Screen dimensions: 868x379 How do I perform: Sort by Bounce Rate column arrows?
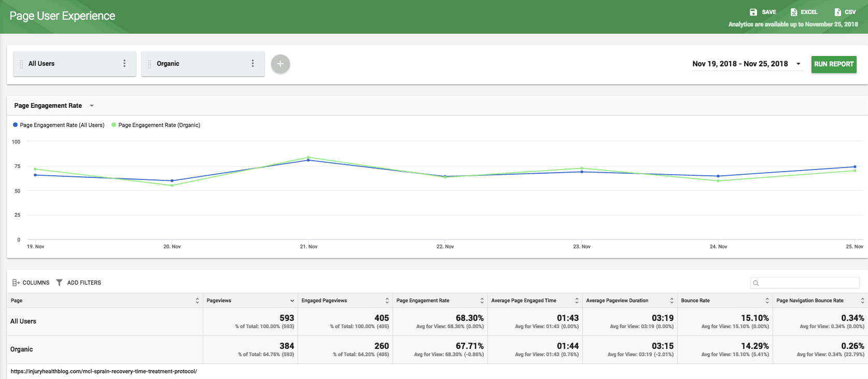[x=767, y=301]
